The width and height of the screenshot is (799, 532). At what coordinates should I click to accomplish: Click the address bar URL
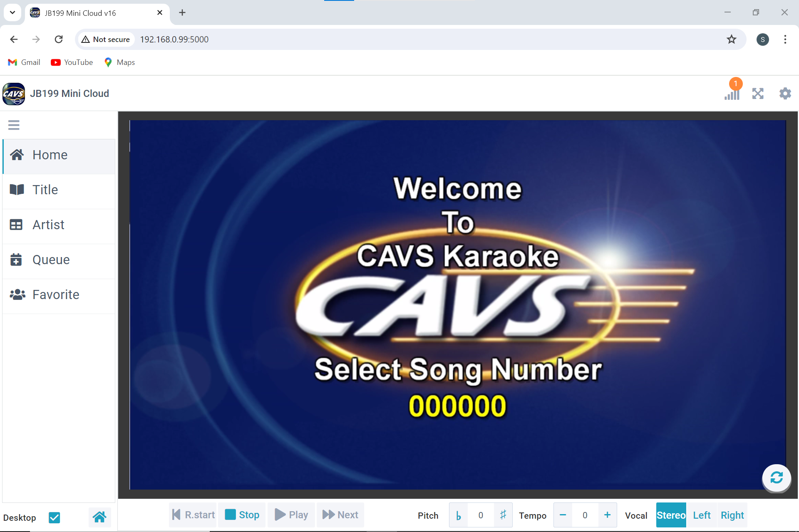[174, 39]
